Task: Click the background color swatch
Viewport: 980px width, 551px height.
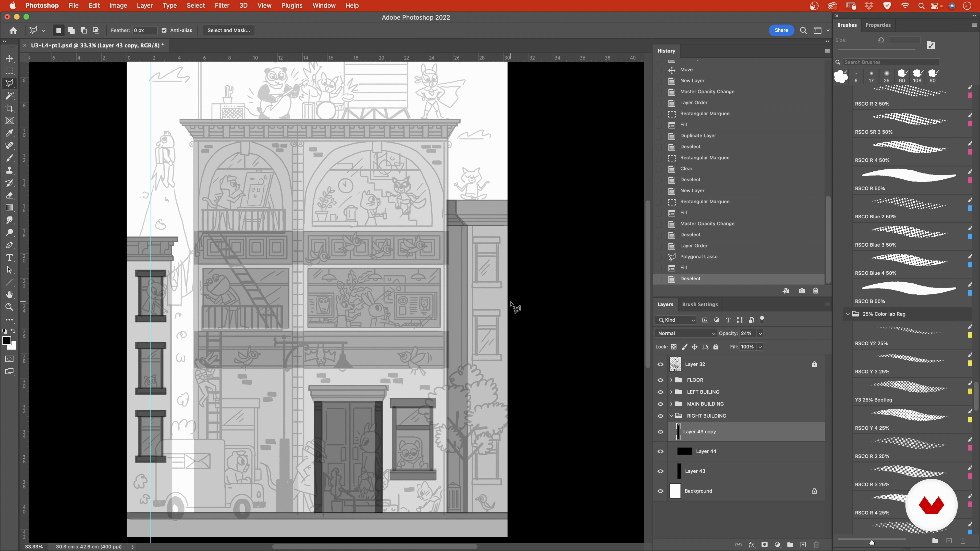Action: (13, 347)
